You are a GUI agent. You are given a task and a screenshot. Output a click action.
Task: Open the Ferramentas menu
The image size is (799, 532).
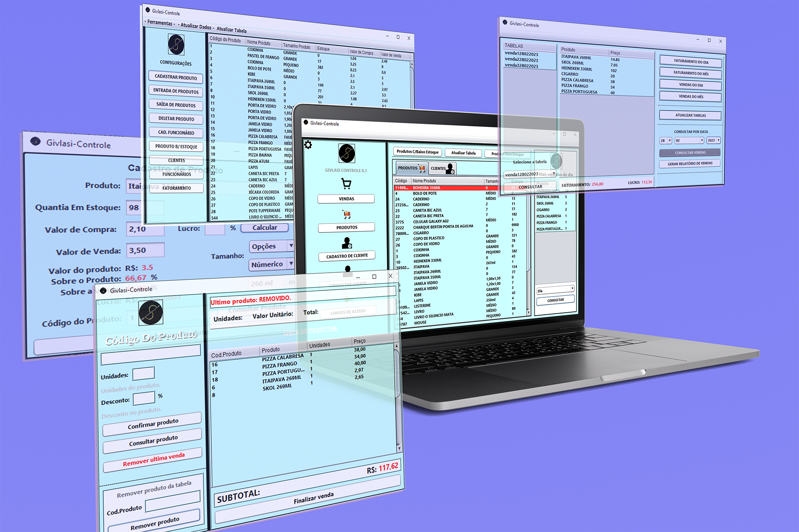[159, 23]
